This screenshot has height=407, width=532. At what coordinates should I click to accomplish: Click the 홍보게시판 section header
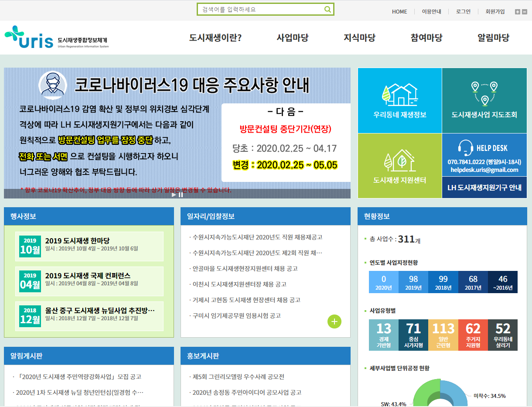(x=266, y=356)
